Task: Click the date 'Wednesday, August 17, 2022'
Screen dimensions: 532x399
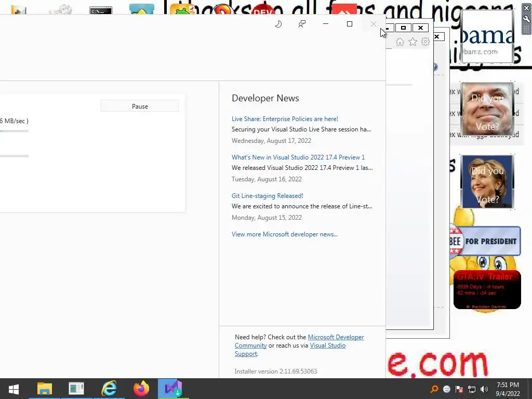Action: (x=271, y=140)
